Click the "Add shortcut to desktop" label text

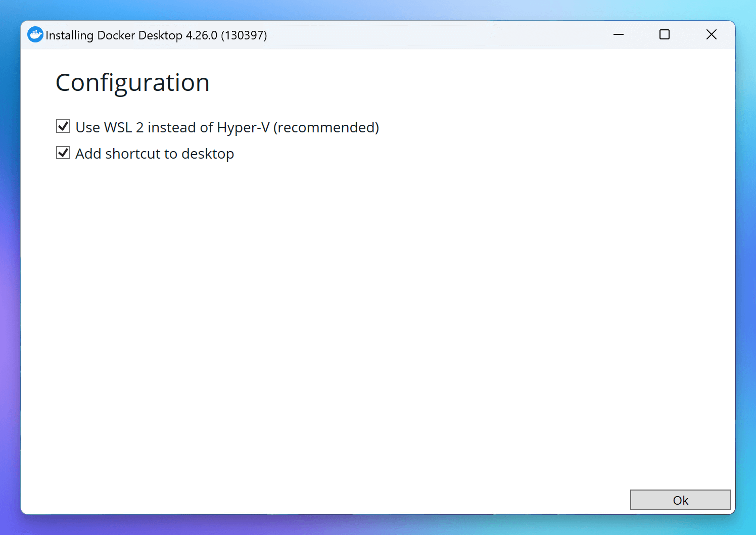tap(155, 153)
